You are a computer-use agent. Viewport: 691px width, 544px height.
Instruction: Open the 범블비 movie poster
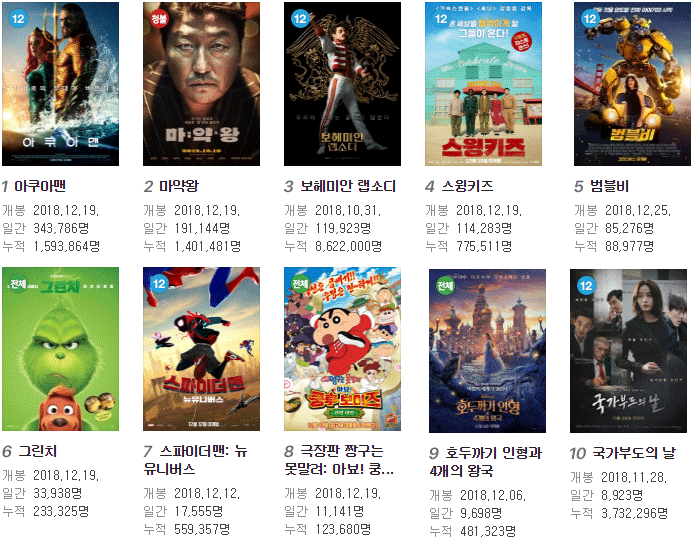coord(632,84)
